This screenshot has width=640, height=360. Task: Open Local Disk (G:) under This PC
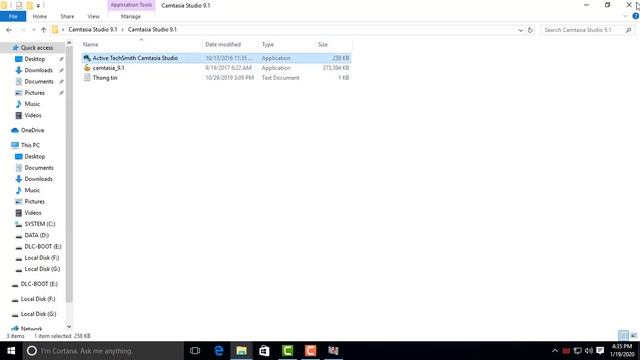pyautogui.click(x=42, y=269)
